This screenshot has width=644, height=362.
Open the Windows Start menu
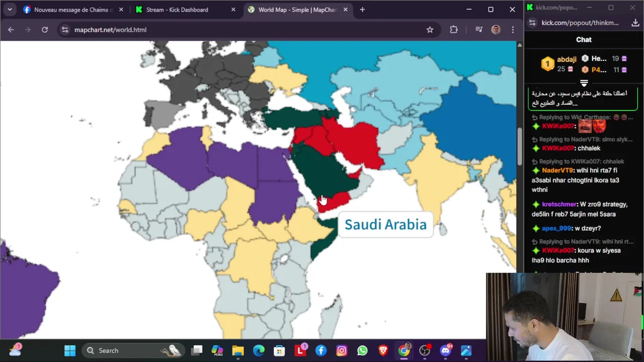point(70,350)
